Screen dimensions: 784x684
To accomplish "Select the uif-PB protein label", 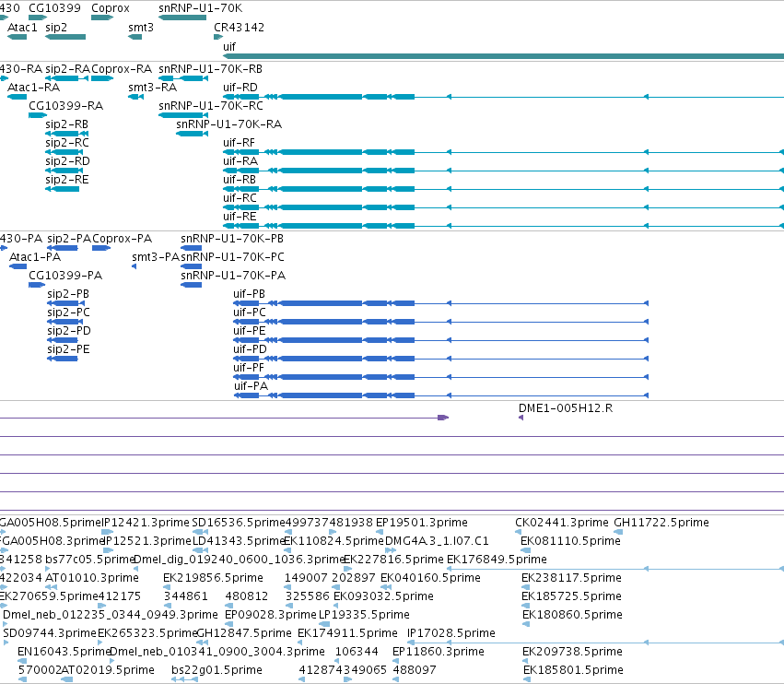I will (x=249, y=294).
